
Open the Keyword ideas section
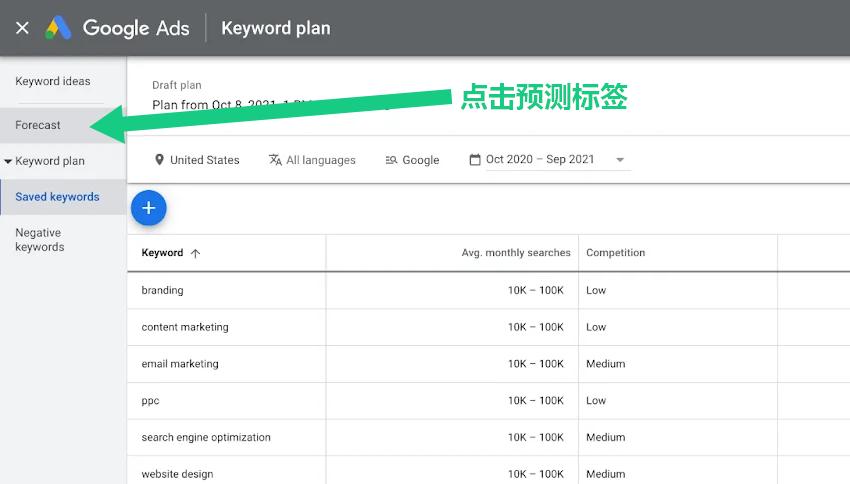(x=53, y=81)
